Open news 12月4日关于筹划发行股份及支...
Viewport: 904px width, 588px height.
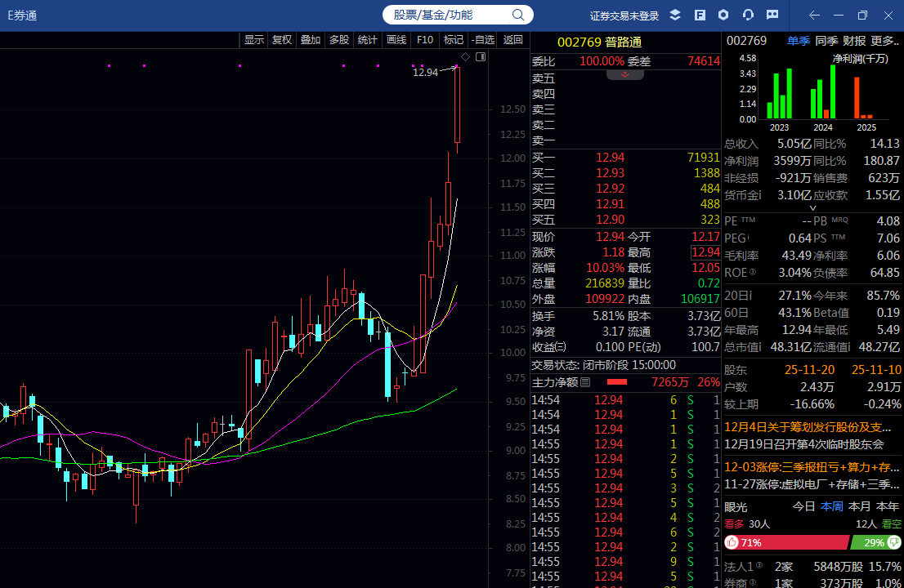point(808,427)
